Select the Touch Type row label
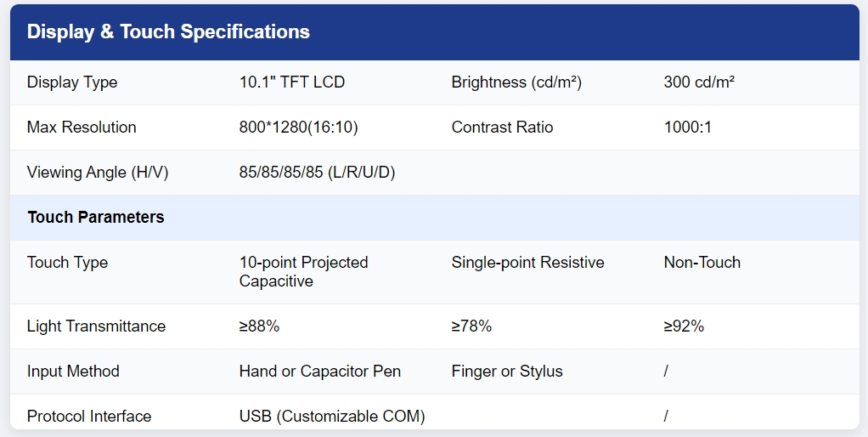This screenshot has width=868, height=437. click(x=68, y=262)
